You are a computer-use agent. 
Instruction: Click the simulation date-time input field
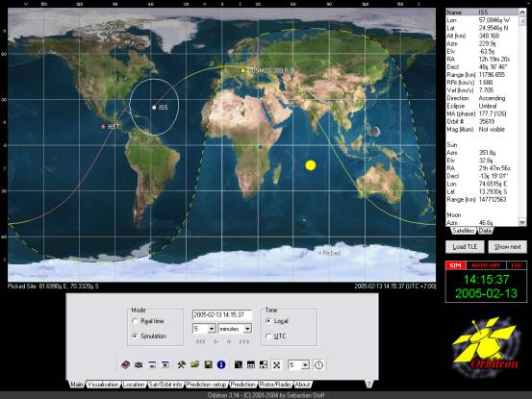coord(222,315)
